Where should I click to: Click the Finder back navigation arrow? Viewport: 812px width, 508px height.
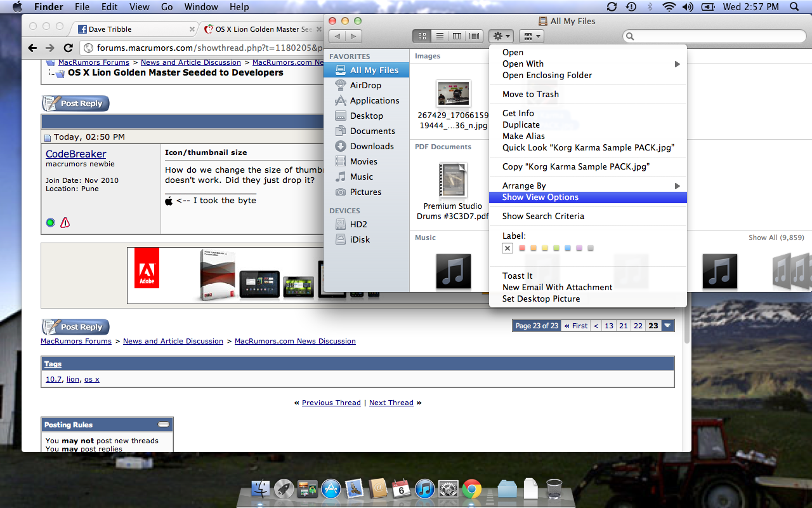click(337, 36)
